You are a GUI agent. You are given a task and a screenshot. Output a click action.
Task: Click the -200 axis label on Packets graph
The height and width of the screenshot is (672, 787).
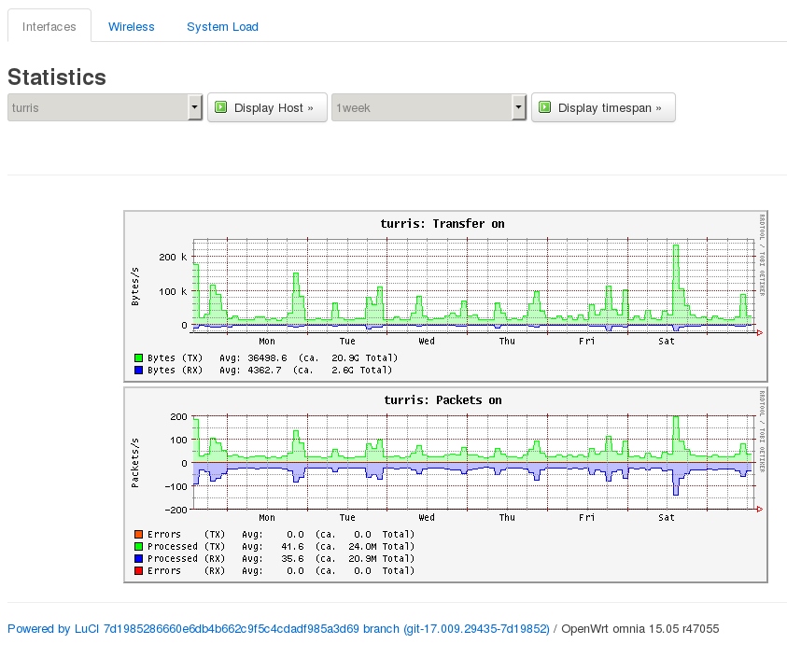point(176,510)
